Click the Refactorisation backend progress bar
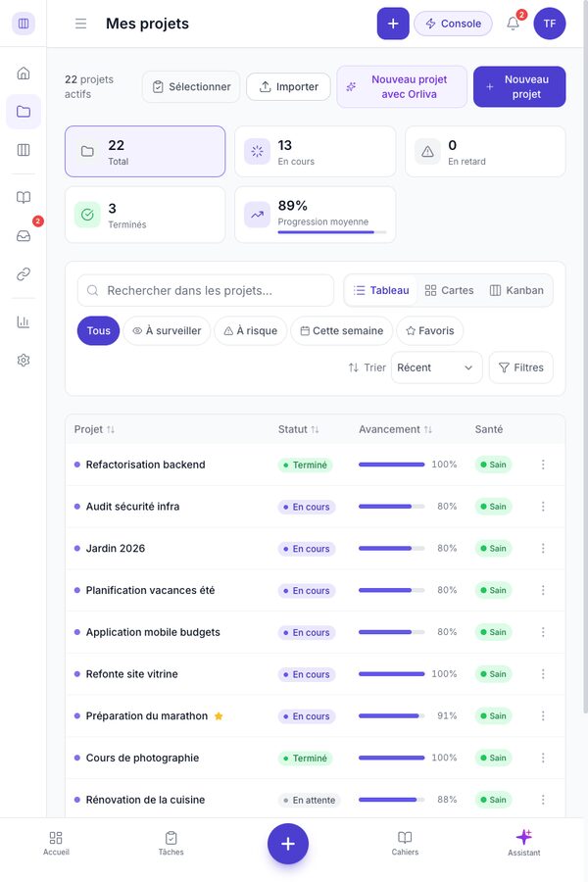The height and width of the screenshot is (882, 588). tap(392, 465)
